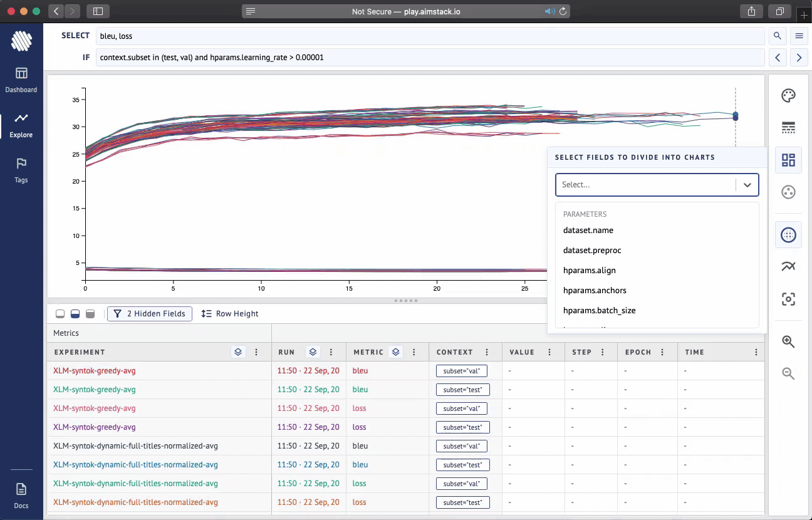Go to the previous search query
The height and width of the screenshot is (520, 812).
coord(778,58)
